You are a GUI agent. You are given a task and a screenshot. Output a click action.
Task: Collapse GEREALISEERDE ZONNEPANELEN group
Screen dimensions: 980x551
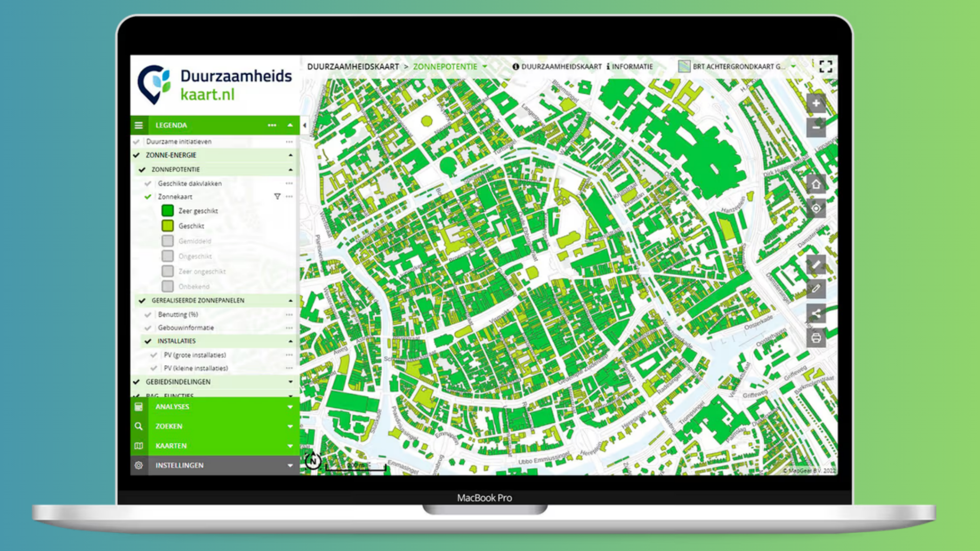pyautogui.click(x=290, y=300)
